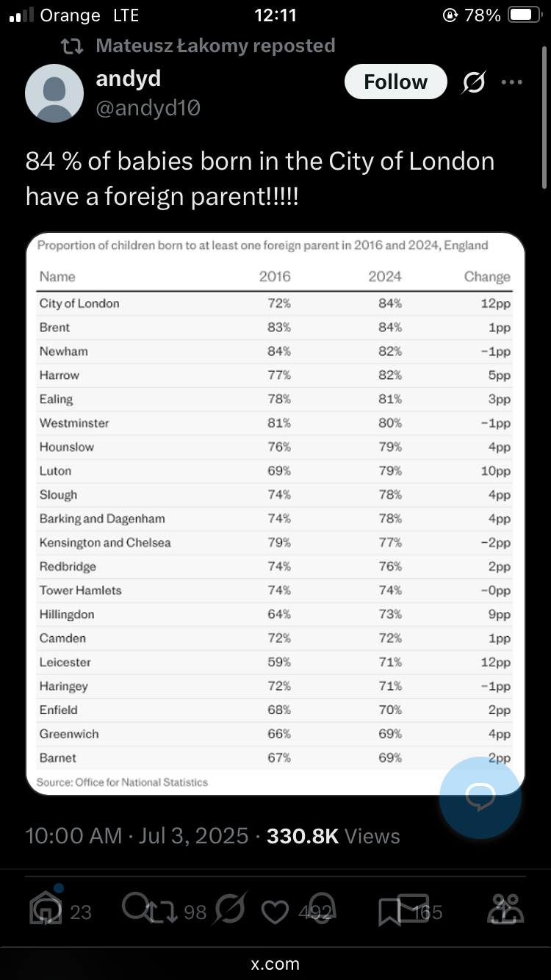View the 330.8K Views analytics
The width and height of the screenshot is (551, 980).
[x=334, y=836]
